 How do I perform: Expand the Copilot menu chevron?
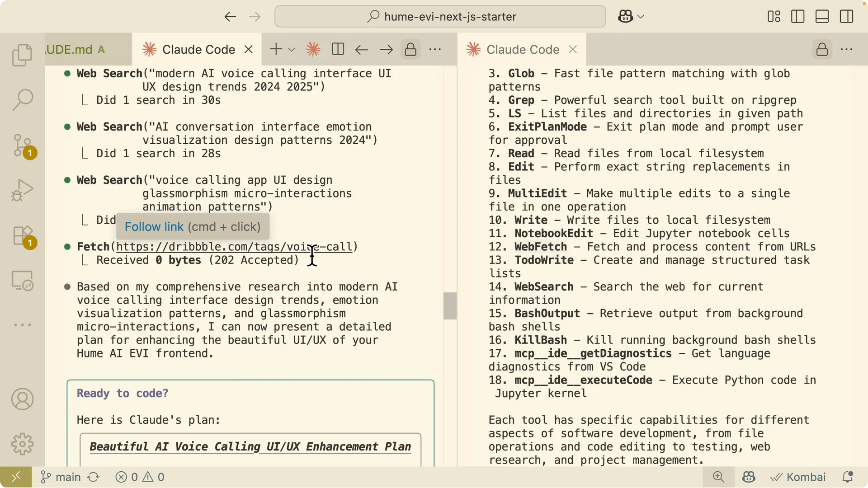[641, 17]
